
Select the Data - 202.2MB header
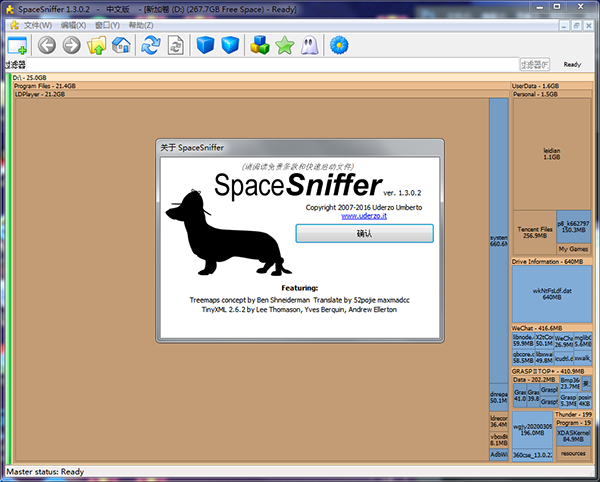tap(535, 379)
